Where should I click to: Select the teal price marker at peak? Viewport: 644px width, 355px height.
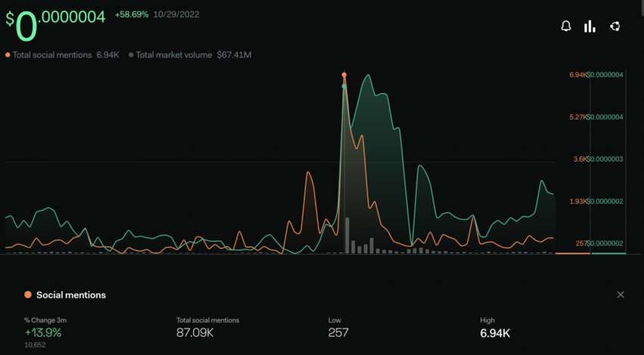pyautogui.click(x=344, y=86)
